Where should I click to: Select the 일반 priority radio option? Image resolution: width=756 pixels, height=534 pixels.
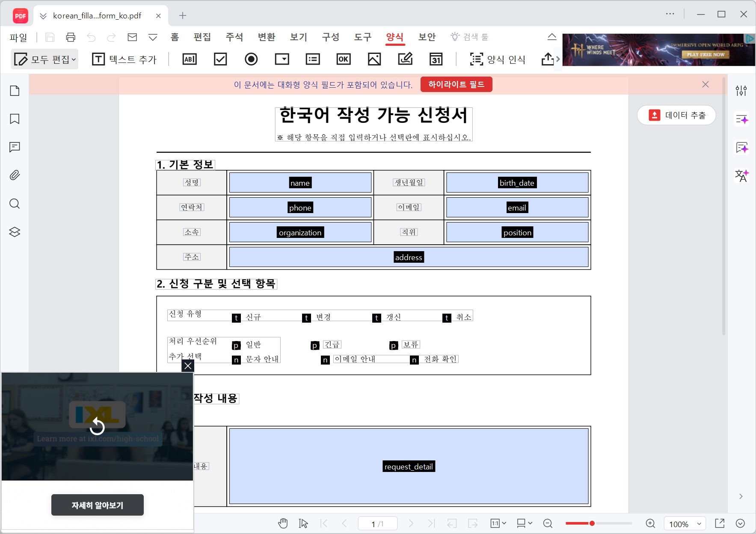(236, 345)
